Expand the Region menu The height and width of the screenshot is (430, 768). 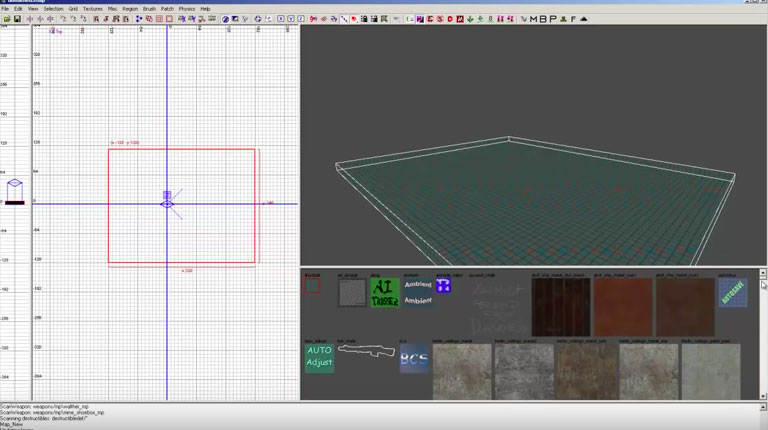[130, 8]
